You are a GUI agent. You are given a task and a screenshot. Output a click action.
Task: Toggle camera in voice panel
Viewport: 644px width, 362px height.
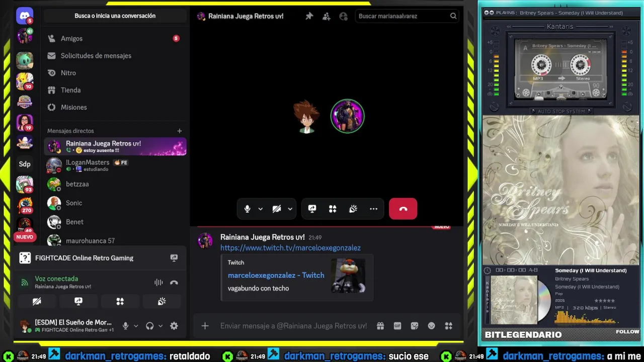point(37,302)
